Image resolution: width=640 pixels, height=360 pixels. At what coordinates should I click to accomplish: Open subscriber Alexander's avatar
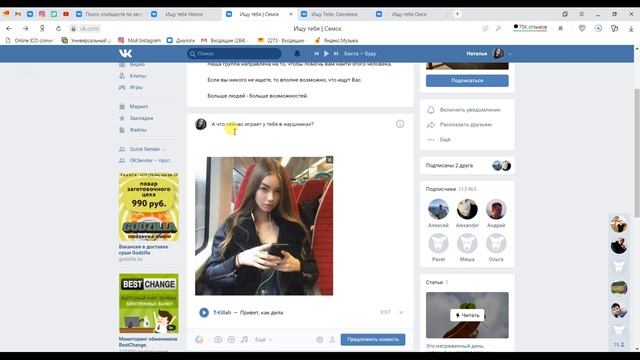pyautogui.click(x=467, y=209)
